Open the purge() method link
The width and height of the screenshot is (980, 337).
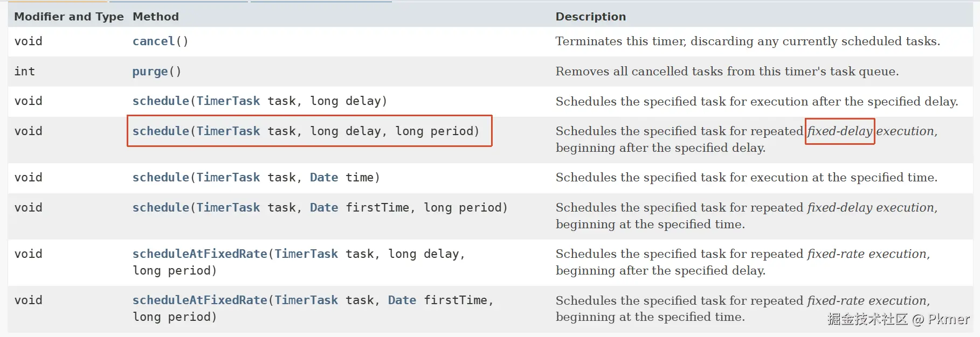[150, 72]
